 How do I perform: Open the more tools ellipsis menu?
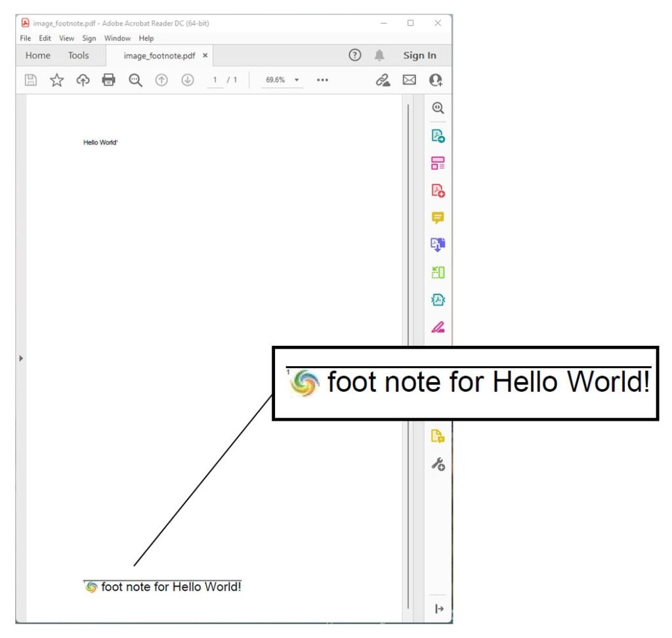click(x=322, y=80)
